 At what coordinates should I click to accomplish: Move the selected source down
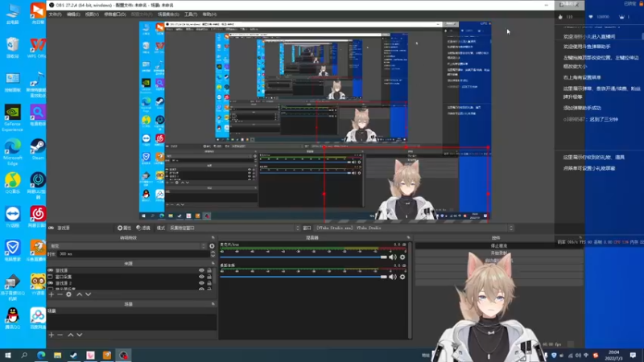coord(88,294)
